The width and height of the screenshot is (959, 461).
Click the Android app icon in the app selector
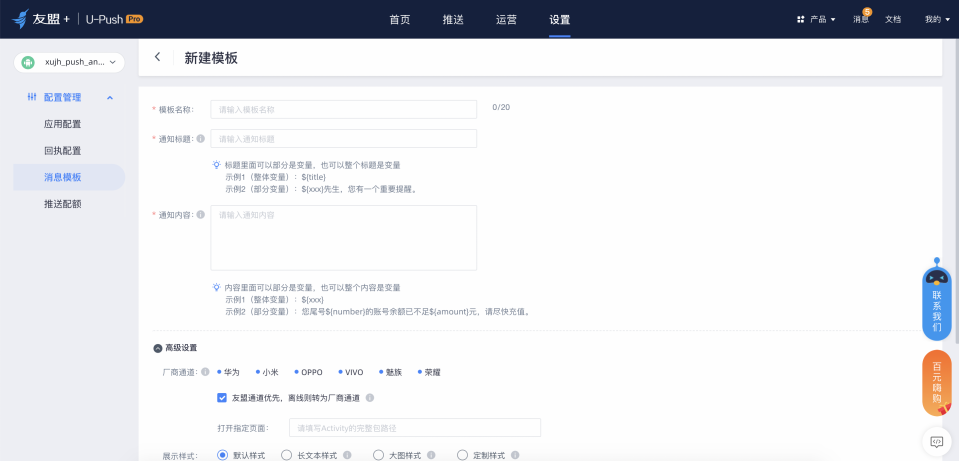[28, 62]
